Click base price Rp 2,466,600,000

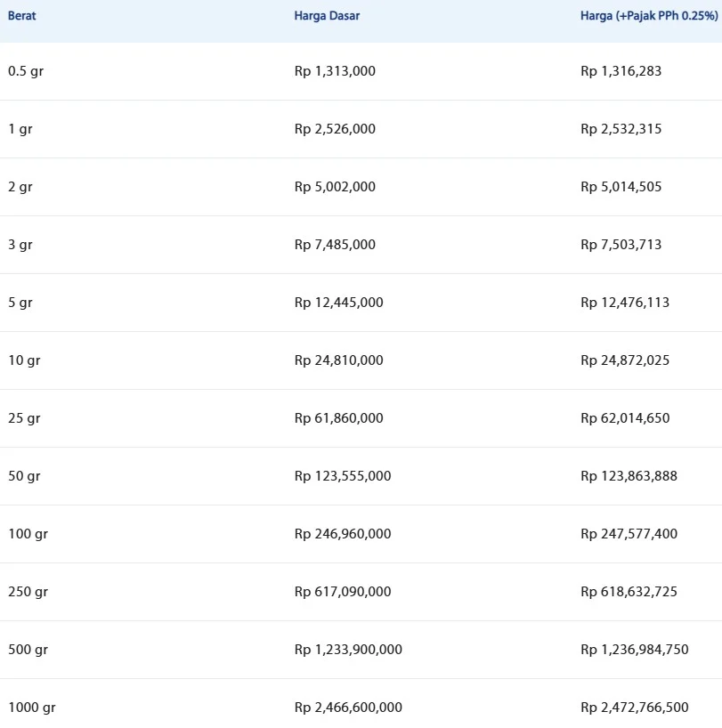point(348,708)
